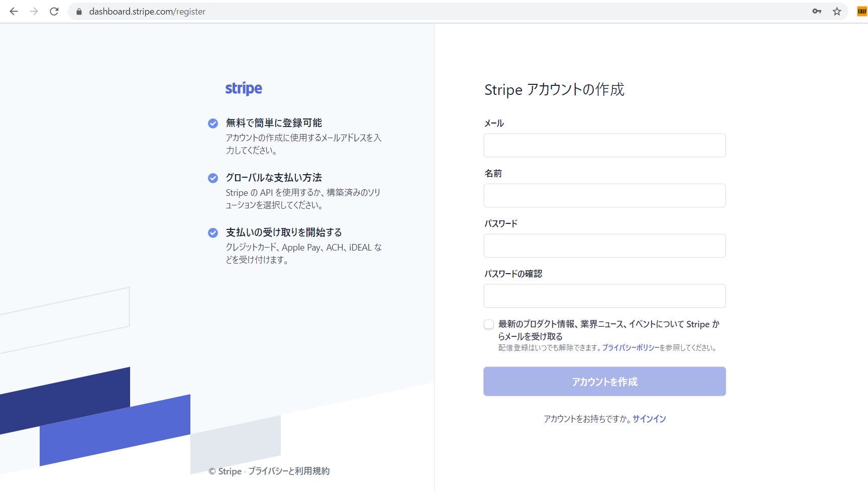
Task: Click the checkmark beside グローバルな支払い方法
Action: pos(213,178)
